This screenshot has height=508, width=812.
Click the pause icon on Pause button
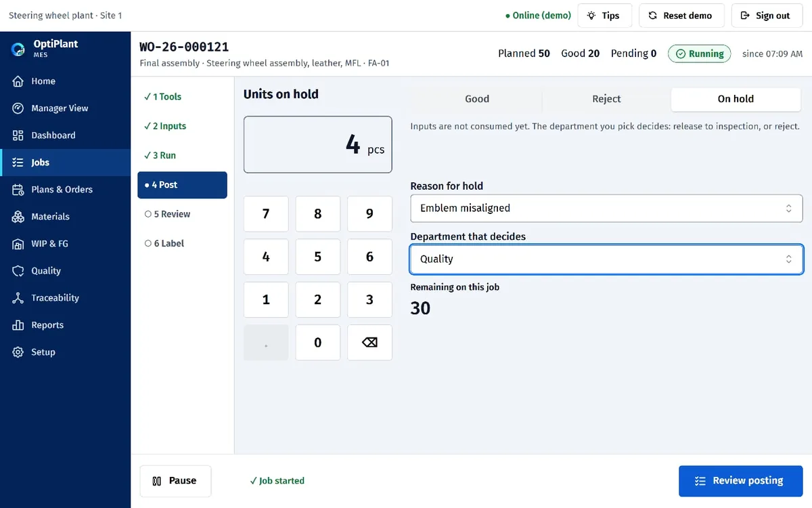(157, 481)
